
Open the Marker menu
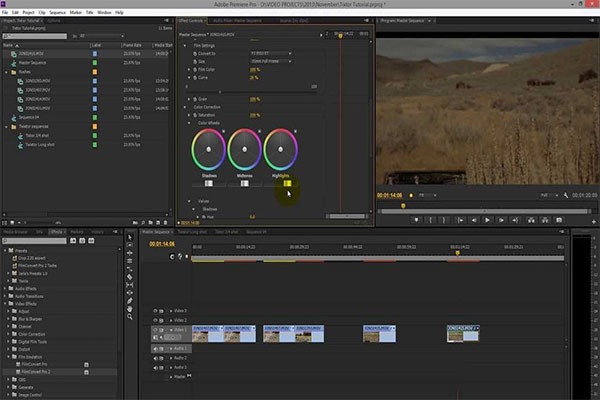75,13
